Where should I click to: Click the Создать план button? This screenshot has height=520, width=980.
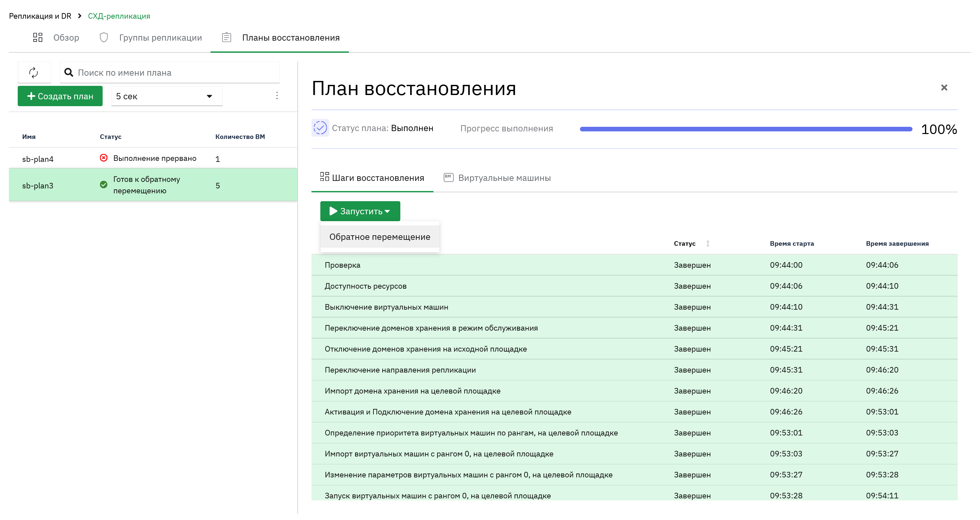tap(60, 96)
